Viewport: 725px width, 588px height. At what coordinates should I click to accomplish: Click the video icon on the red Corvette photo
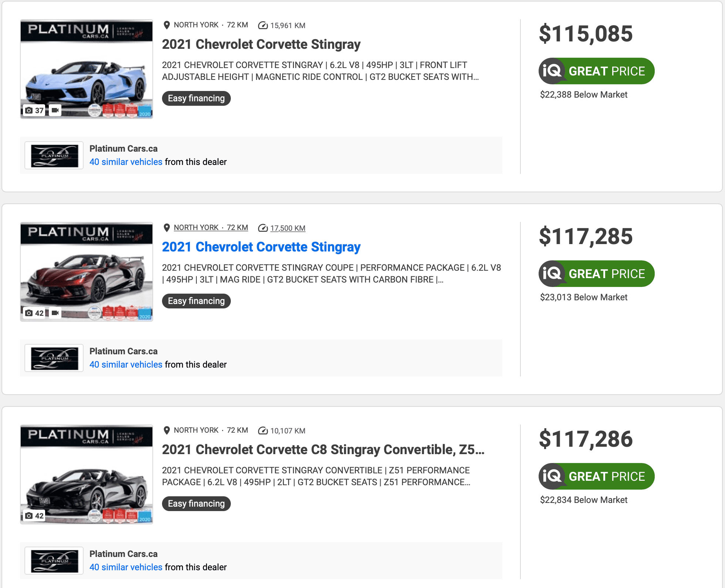[x=55, y=313]
